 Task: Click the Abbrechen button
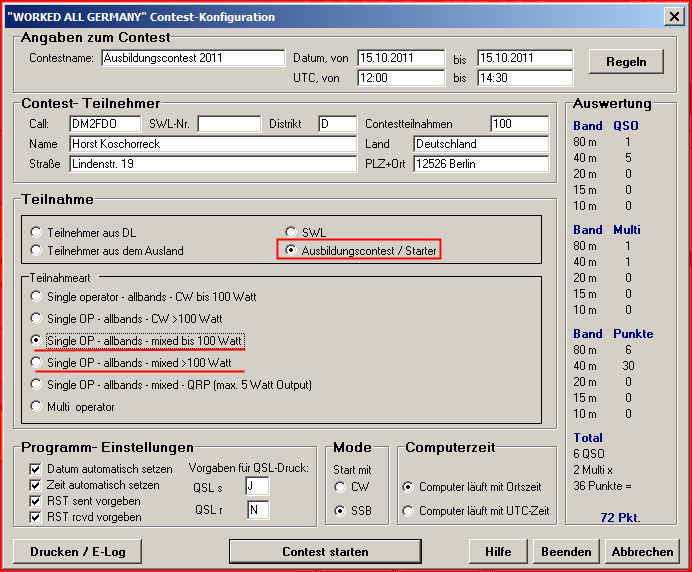tap(643, 552)
